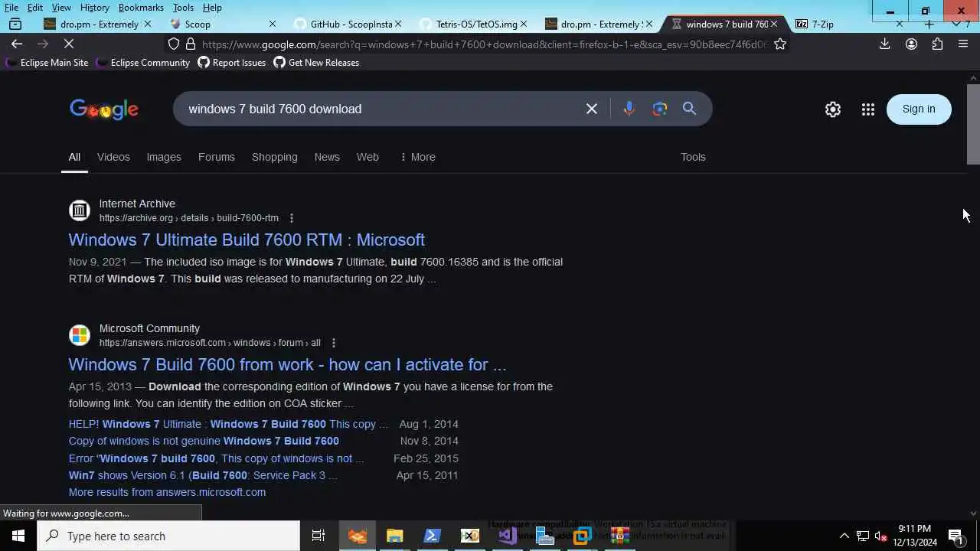Open the tracking protection shield panel
The image size is (980, 551).
click(x=174, y=44)
